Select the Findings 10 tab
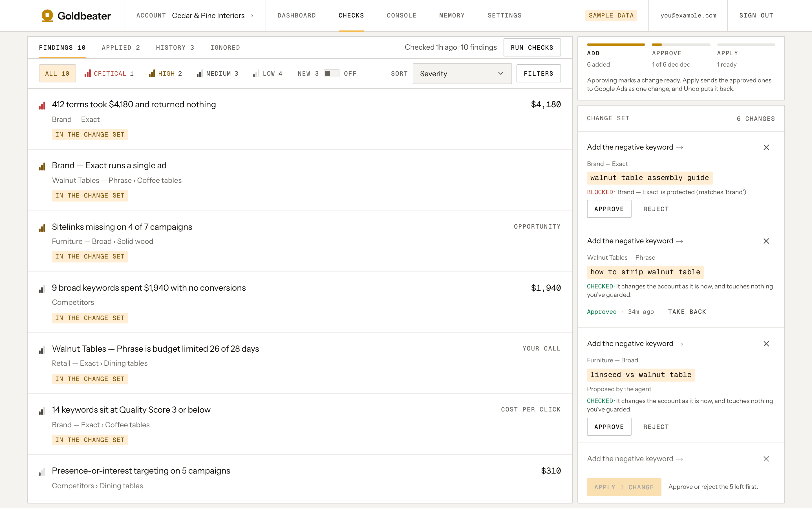The width and height of the screenshot is (812, 508). click(62, 48)
